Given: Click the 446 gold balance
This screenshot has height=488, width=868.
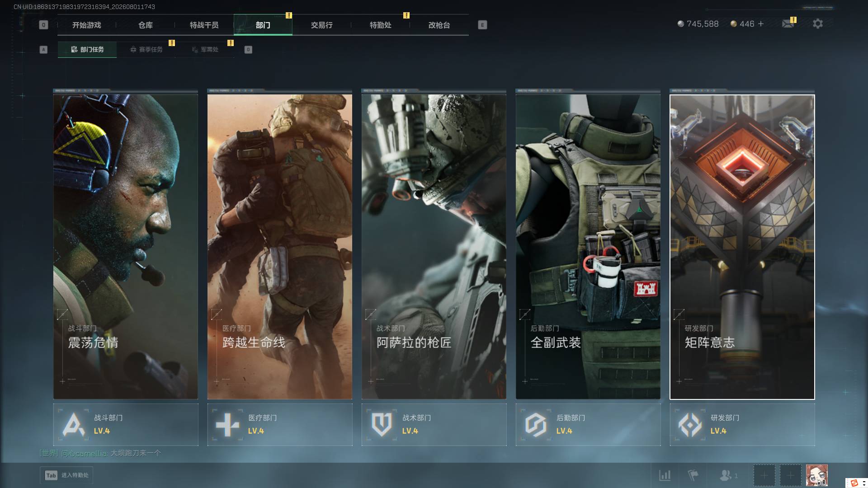Looking at the screenshot, I should [x=747, y=24].
